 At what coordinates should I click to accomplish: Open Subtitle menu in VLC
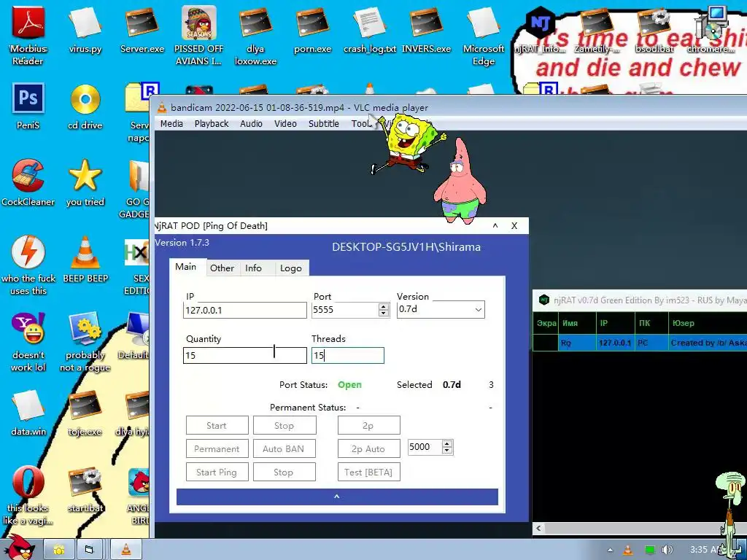[x=323, y=124]
